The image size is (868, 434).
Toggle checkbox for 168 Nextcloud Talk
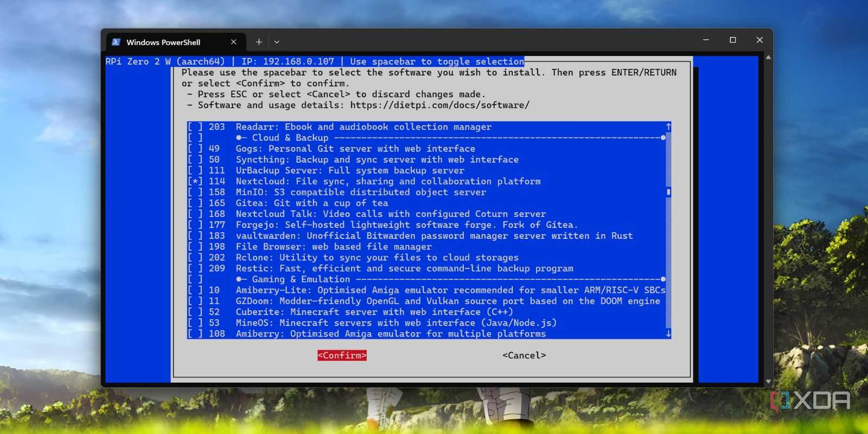pos(195,214)
